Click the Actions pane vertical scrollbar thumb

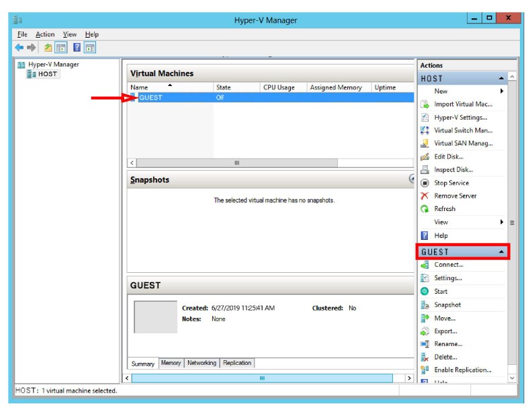(513, 223)
